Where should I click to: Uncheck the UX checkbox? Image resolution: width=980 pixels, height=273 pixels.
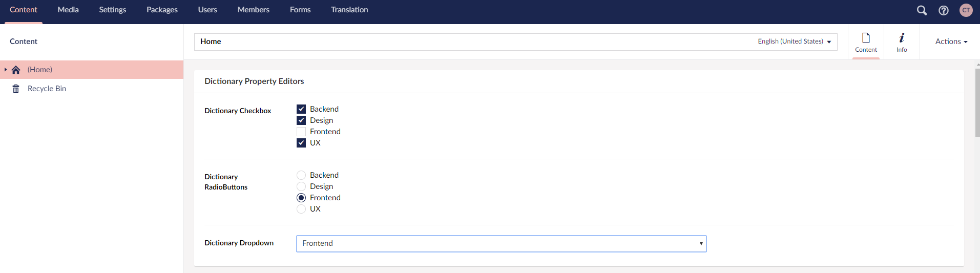click(x=301, y=143)
